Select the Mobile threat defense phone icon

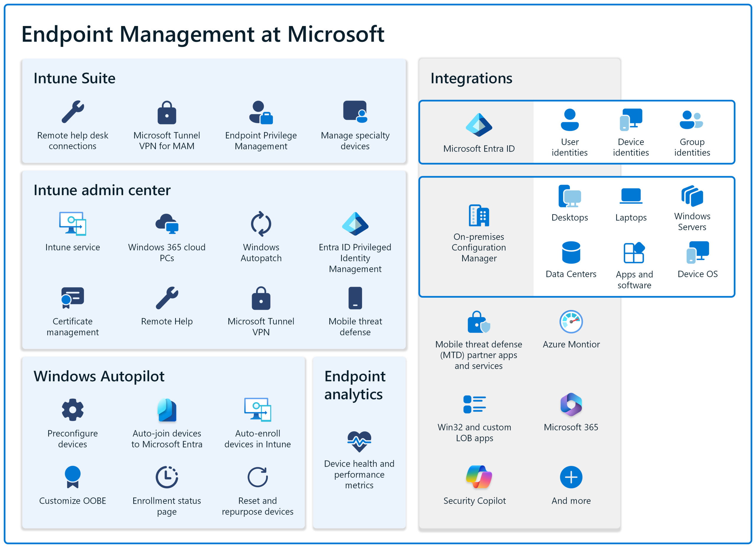click(x=355, y=299)
